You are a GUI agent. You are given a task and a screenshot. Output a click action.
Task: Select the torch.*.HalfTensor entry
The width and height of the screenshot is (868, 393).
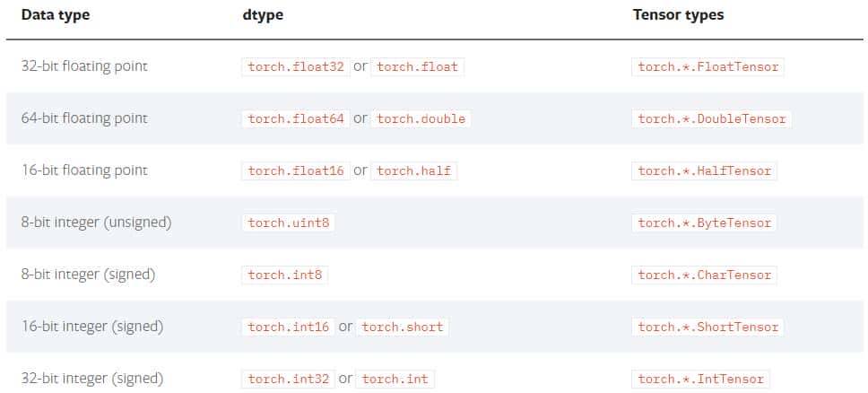[704, 170]
